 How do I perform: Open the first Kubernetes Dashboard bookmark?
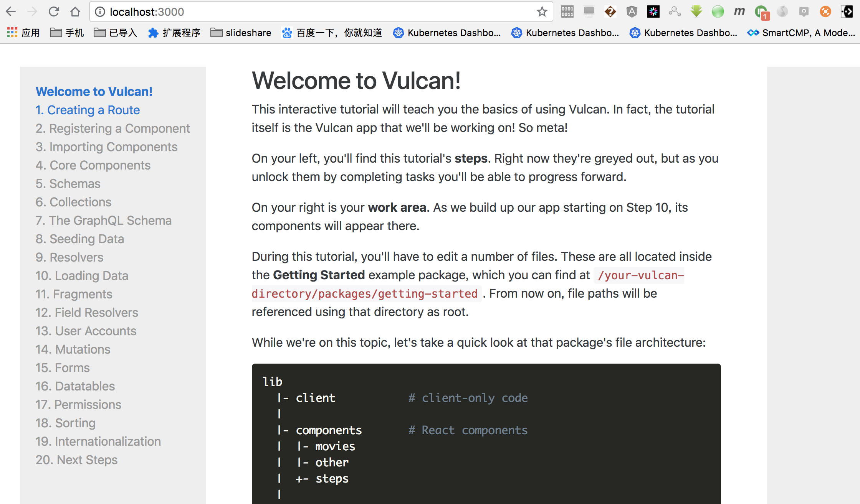tap(447, 33)
